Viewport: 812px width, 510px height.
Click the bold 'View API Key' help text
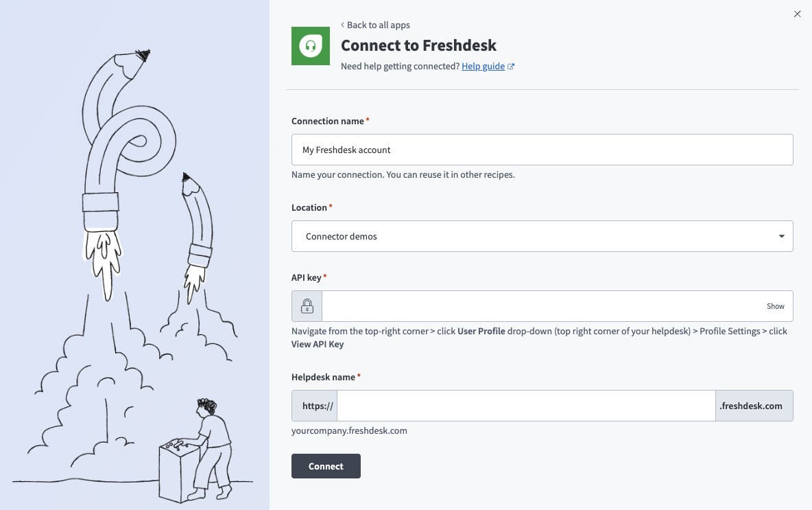(x=318, y=344)
